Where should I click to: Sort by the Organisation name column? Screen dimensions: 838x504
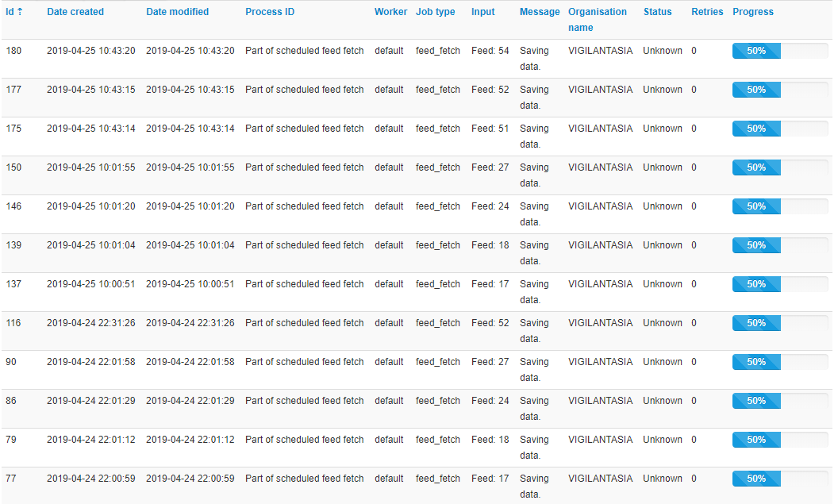point(598,11)
